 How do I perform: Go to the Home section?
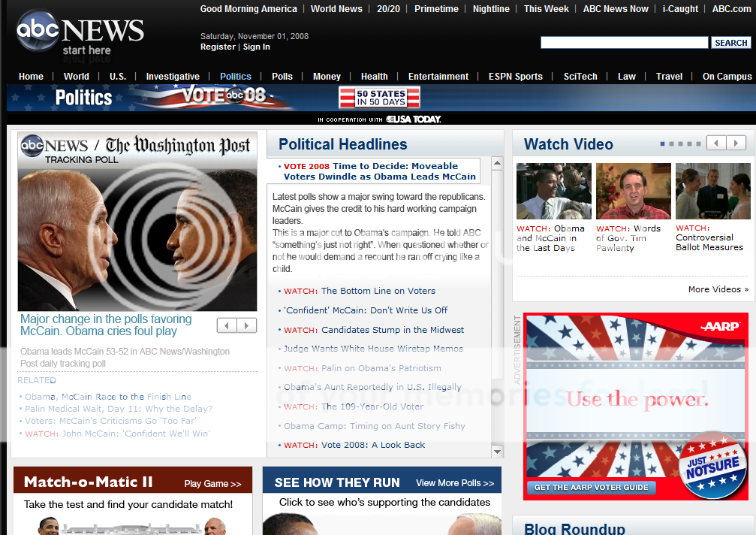[x=31, y=76]
